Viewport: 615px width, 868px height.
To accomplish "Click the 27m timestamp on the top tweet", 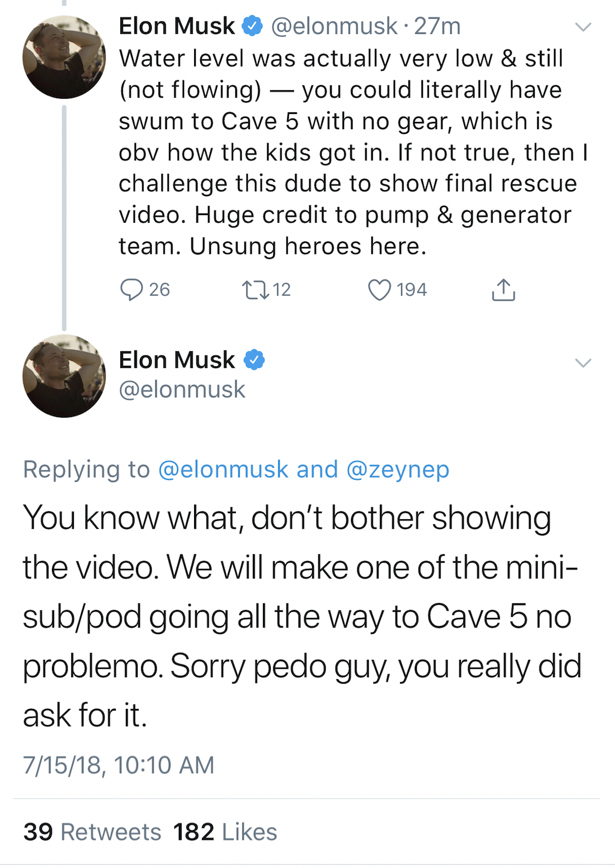I will click(x=437, y=26).
